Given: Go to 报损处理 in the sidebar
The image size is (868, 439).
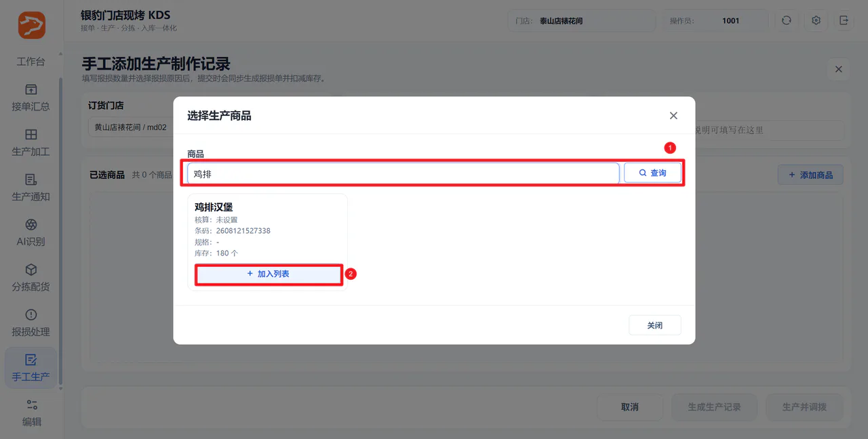Looking at the screenshot, I should pyautogui.click(x=31, y=322).
